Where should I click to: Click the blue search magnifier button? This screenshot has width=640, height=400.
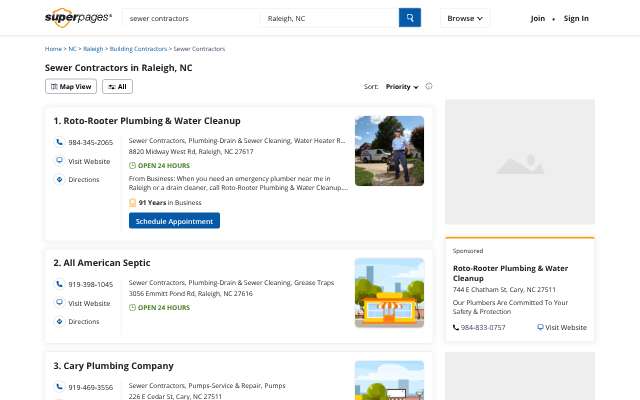tap(409, 18)
